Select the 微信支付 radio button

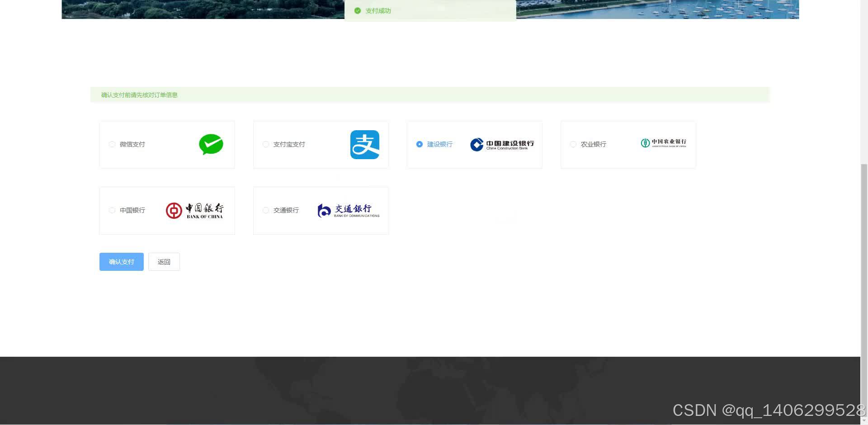pos(112,144)
